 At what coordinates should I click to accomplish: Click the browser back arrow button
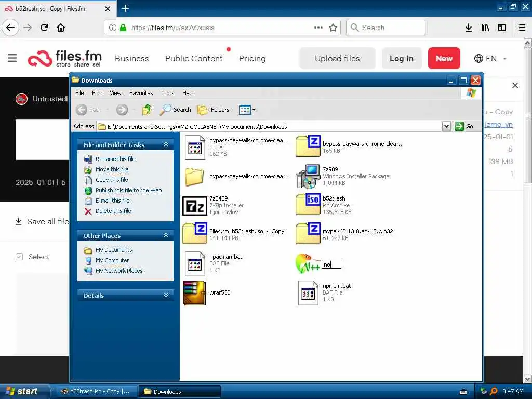point(10,28)
